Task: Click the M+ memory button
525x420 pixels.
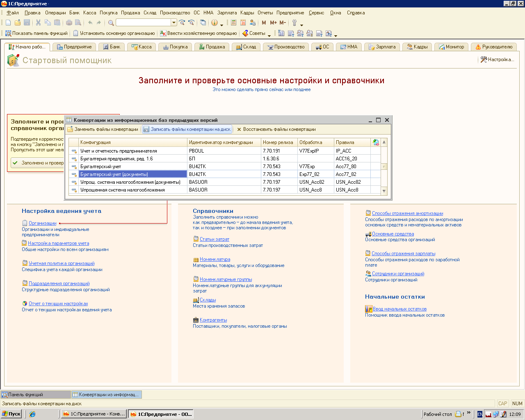Action: 273,23
